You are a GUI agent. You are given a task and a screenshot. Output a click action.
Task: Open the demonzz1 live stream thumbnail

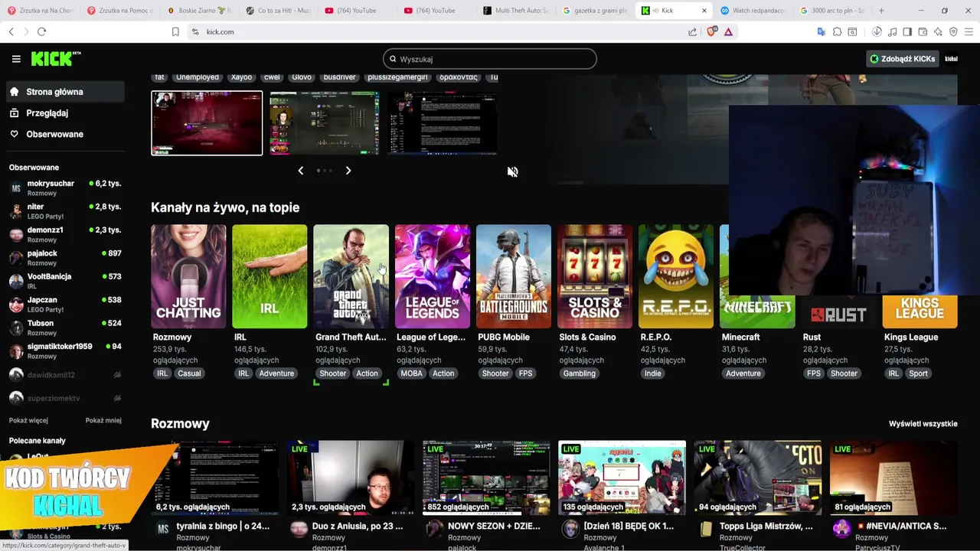351,478
